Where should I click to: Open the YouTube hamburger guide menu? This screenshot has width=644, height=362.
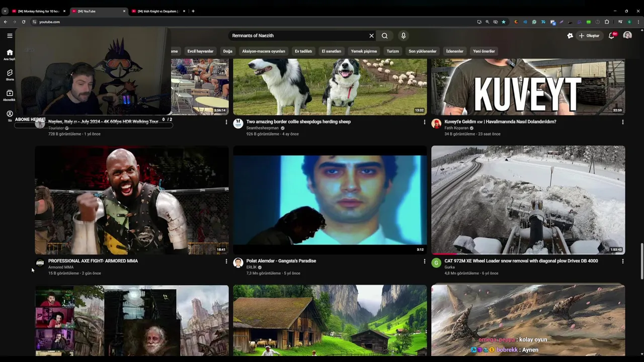[10, 36]
